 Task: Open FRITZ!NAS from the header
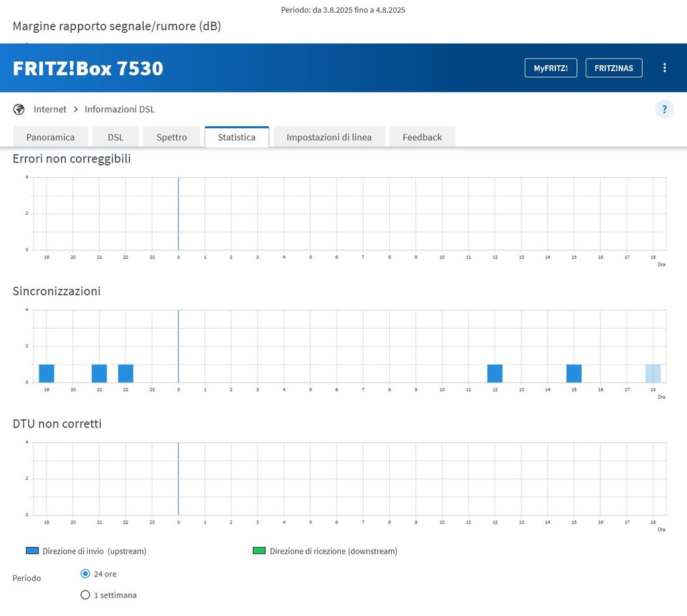(x=613, y=68)
